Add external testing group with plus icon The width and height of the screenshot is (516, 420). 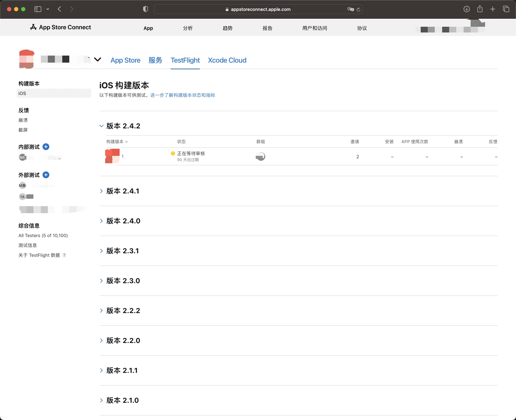pyautogui.click(x=46, y=175)
